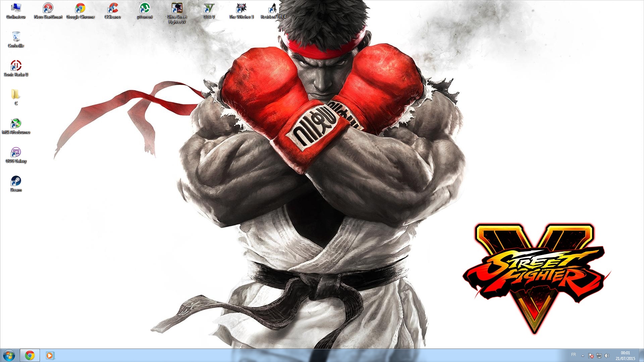
Task: Select the Ordinateur desktop icon
Action: (16, 11)
